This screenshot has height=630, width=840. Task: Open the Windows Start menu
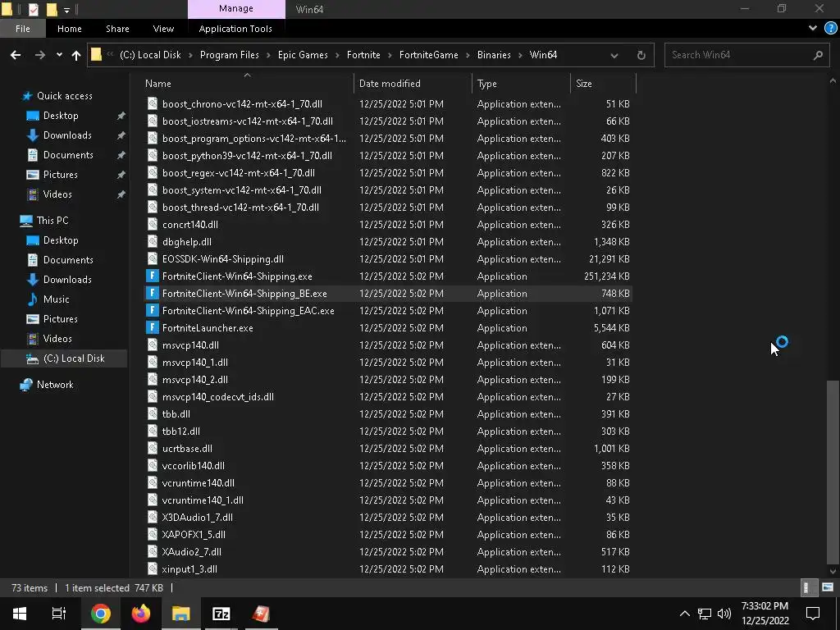[20, 614]
